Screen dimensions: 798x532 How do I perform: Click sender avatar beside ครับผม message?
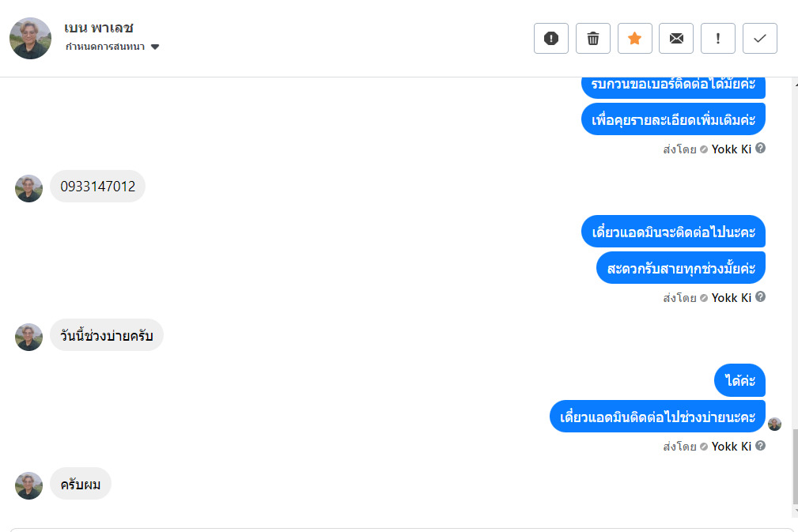click(x=29, y=485)
